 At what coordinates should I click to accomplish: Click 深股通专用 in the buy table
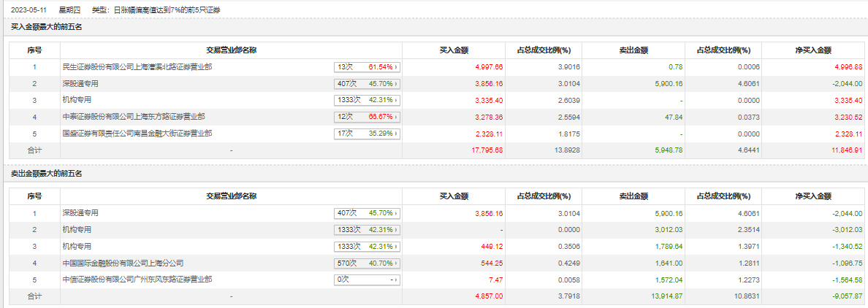coord(80,83)
